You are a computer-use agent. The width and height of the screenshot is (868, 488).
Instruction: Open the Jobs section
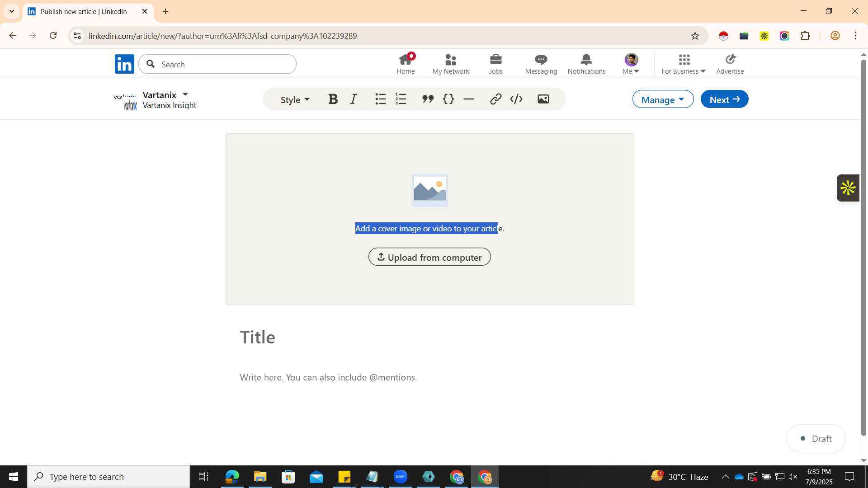click(x=496, y=64)
